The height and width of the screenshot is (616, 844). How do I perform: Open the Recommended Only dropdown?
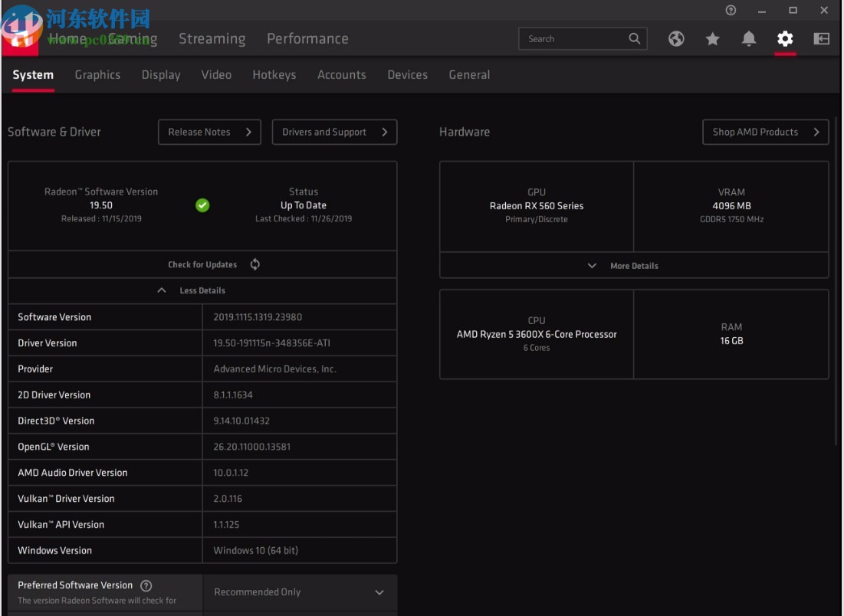pyautogui.click(x=300, y=591)
